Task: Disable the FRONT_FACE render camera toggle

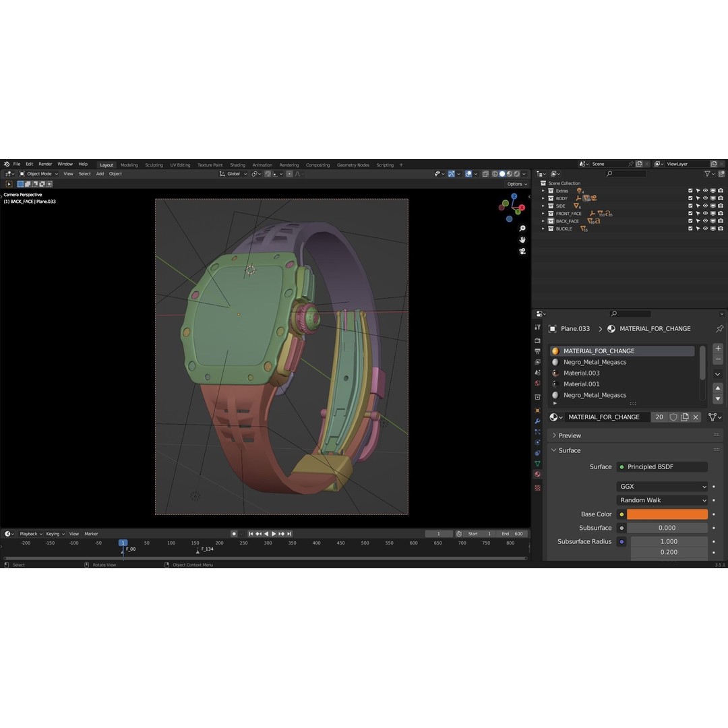Action: 720,213
